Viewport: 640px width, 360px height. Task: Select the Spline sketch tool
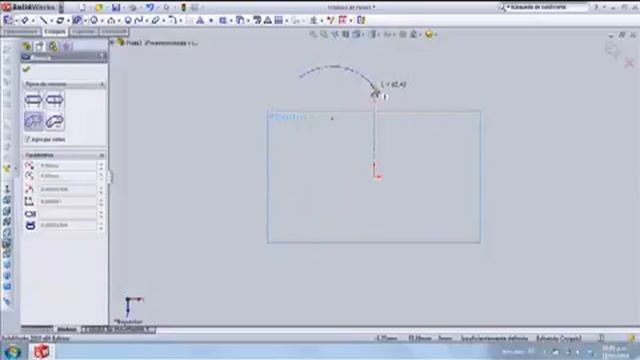coord(138,20)
